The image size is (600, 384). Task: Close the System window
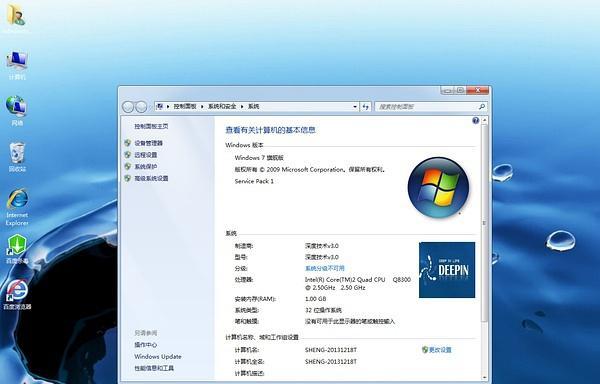[478, 90]
